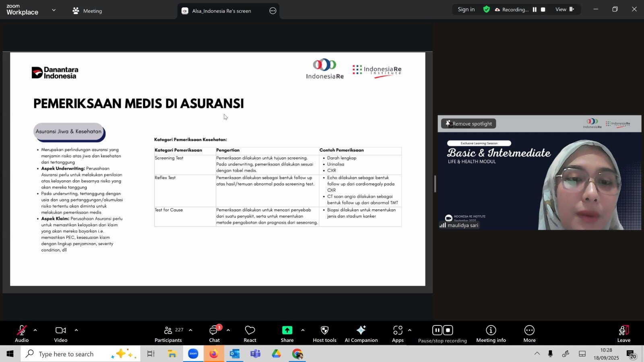
Task: Open the View layout dropdown
Action: (x=564, y=10)
